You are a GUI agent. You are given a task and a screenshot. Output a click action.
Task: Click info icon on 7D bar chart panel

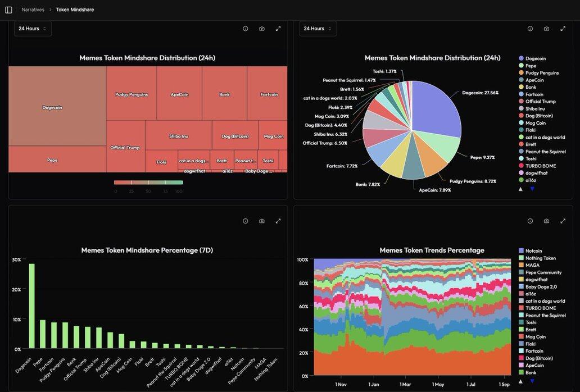(x=245, y=221)
